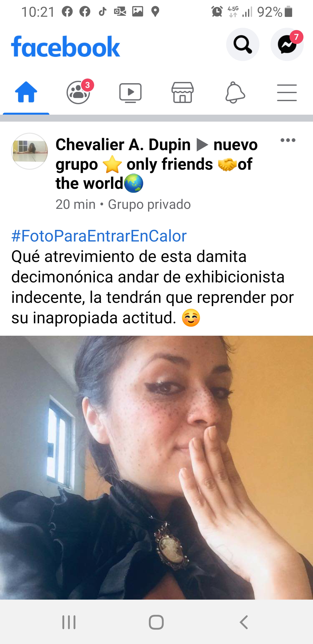
Task: Open Groups tab with 3 notifications
Action: click(x=79, y=92)
